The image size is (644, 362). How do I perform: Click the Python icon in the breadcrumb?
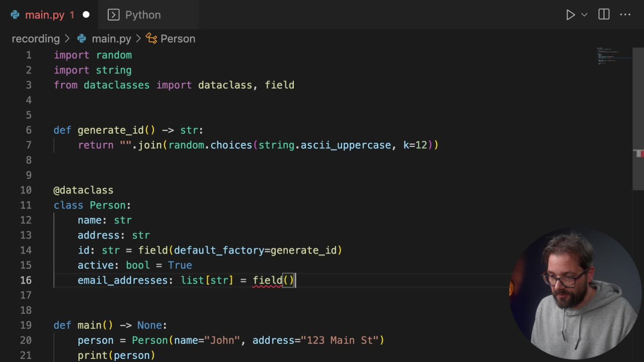tap(82, 39)
